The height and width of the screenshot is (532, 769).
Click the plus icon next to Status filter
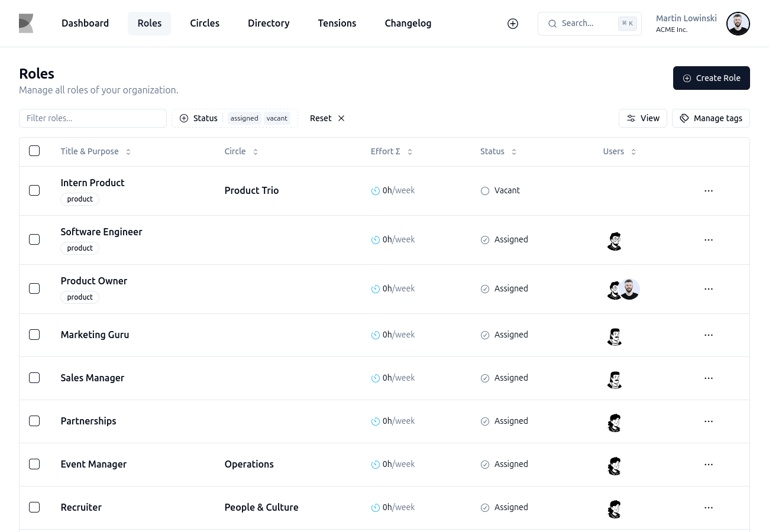pyautogui.click(x=183, y=118)
